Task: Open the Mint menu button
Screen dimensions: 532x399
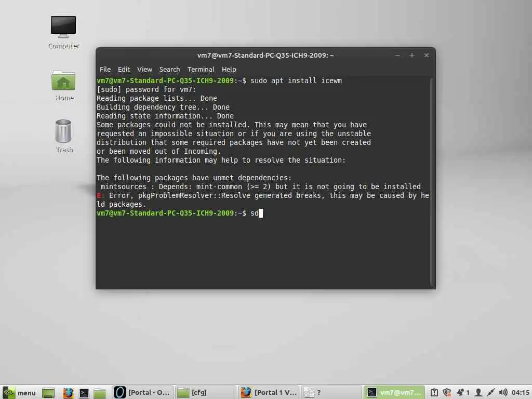Action: coord(19,393)
